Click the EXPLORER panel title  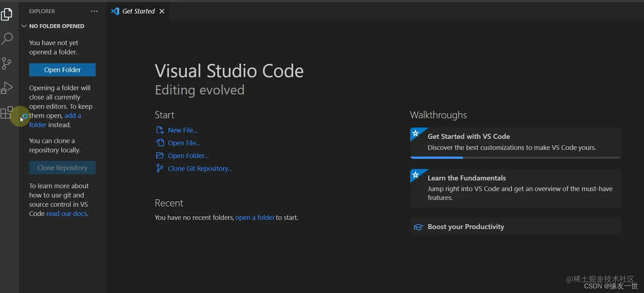tap(42, 11)
